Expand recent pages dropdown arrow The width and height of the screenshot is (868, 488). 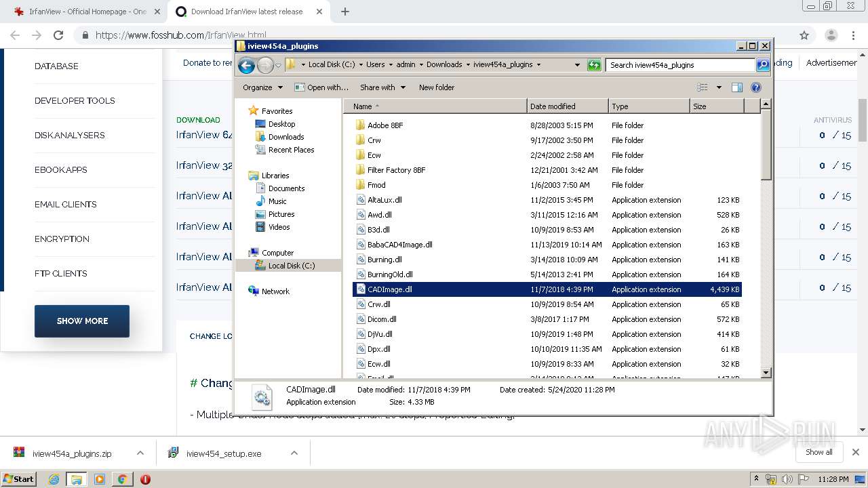(x=278, y=66)
